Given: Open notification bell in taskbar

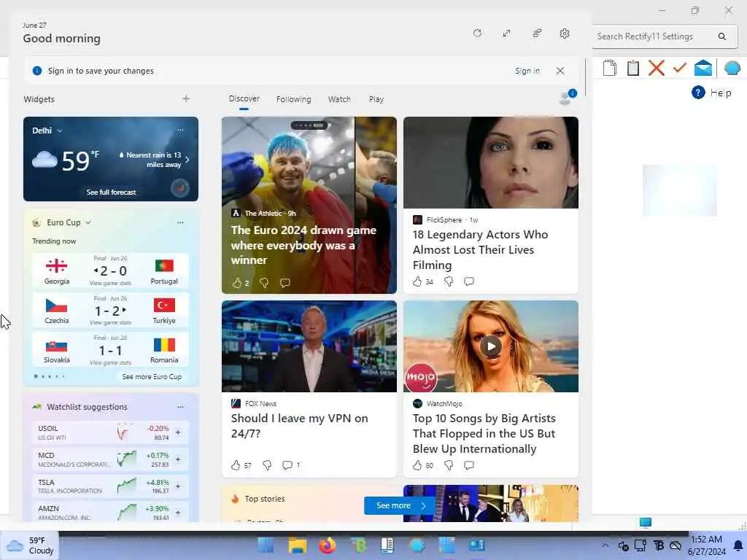Looking at the screenshot, I should [738, 545].
